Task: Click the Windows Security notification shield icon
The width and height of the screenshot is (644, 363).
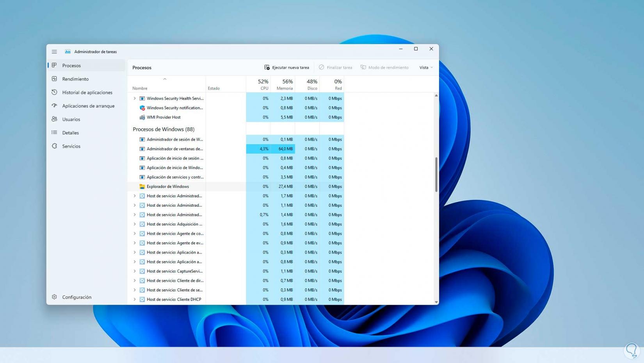Action: coord(142,108)
